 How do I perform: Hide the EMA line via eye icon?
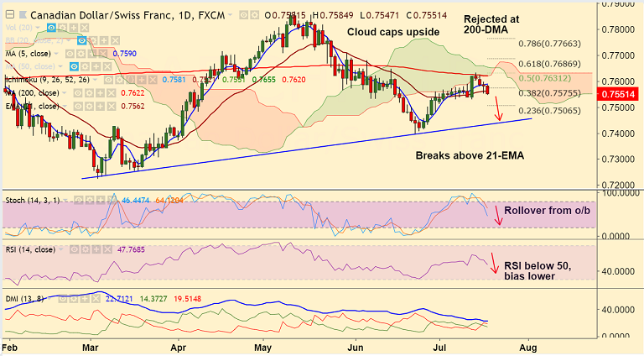tap(78, 106)
